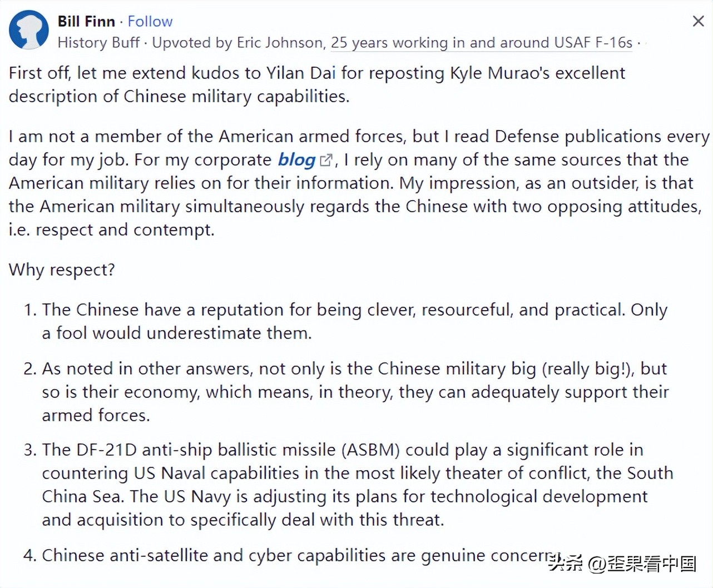The image size is (713, 588).
Task: Click the USAF F-16s credential link
Action: pyautogui.click(x=481, y=43)
